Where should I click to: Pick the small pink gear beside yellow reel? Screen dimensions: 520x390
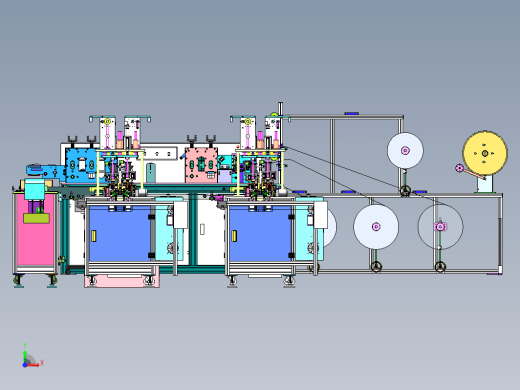pyautogui.click(x=459, y=168)
